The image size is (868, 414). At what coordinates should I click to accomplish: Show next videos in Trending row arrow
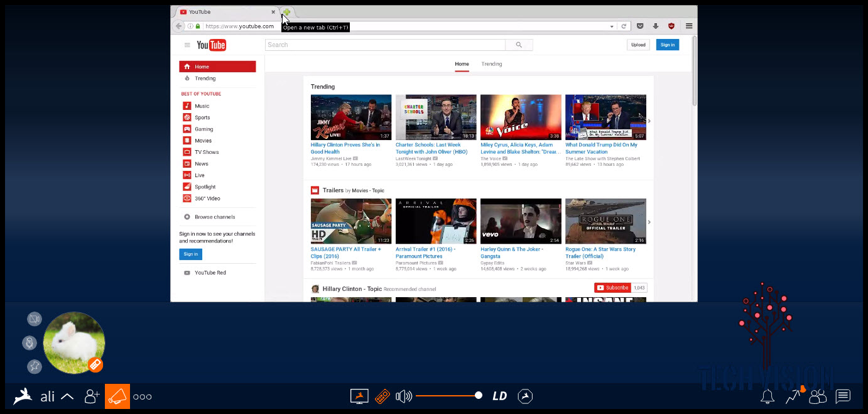point(649,121)
